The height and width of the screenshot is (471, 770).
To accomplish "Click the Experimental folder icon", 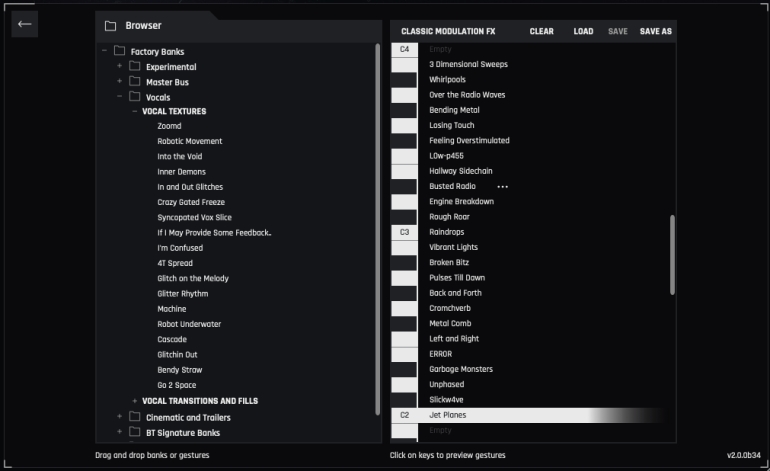I will tap(135, 67).
